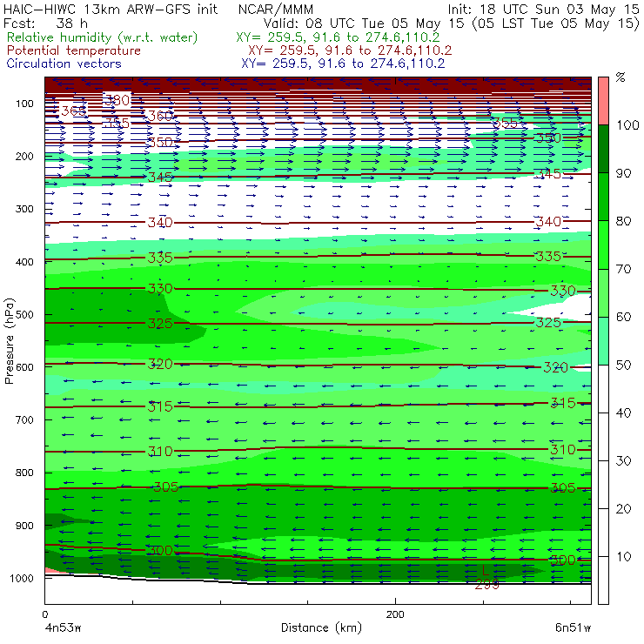Click the white 40–50% colorbar segment
644x644 pixels.
click(x=603, y=388)
